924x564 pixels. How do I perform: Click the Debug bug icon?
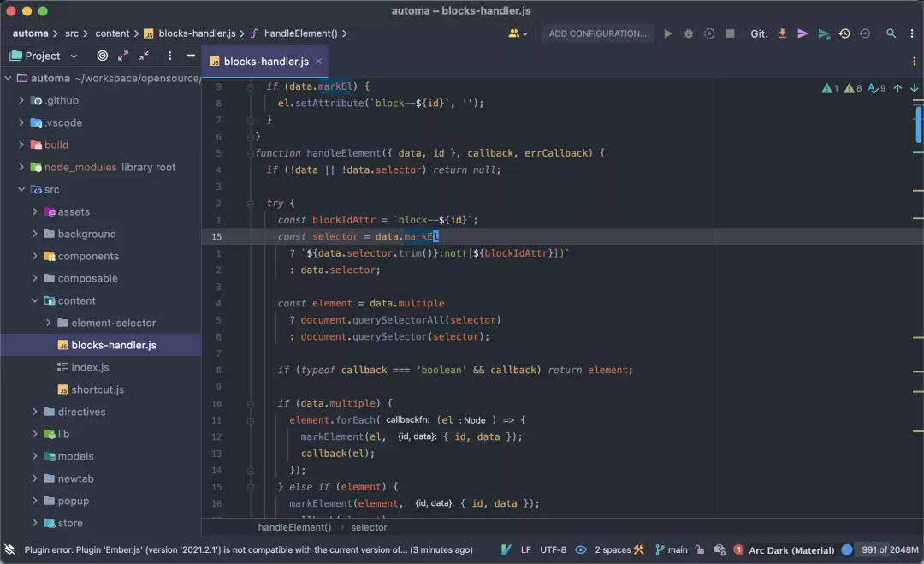690,33
